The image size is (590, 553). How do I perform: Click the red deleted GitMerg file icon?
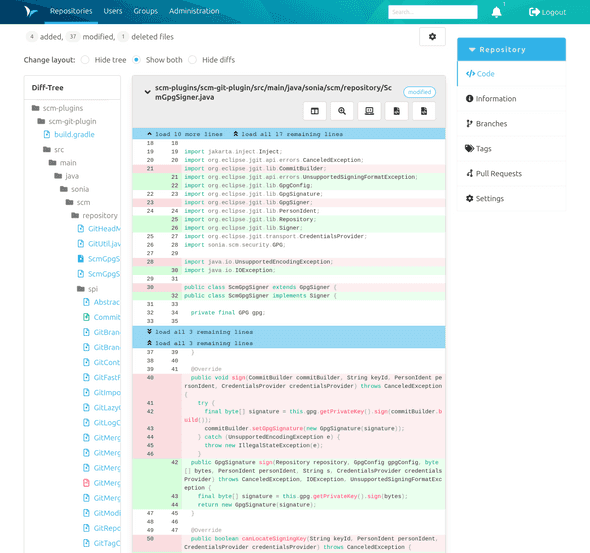click(86, 483)
